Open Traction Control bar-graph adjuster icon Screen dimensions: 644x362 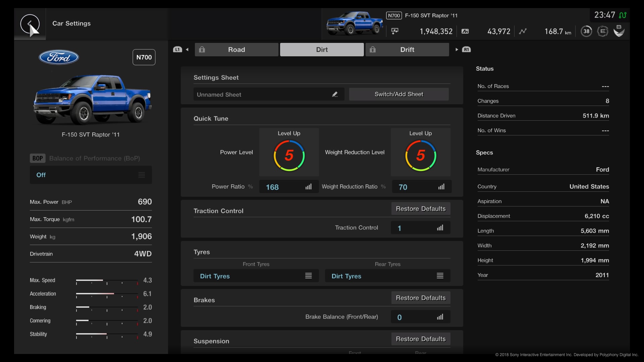tap(440, 228)
